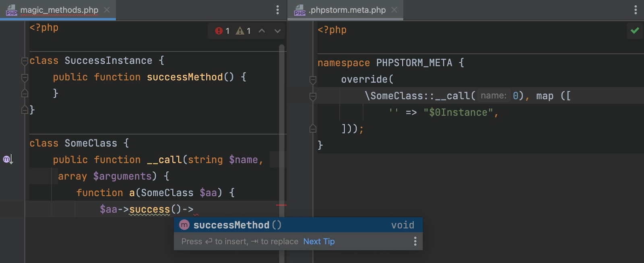The image size is (644, 263).
Task: Go to next highlighted error arrow
Action: pyautogui.click(x=277, y=31)
